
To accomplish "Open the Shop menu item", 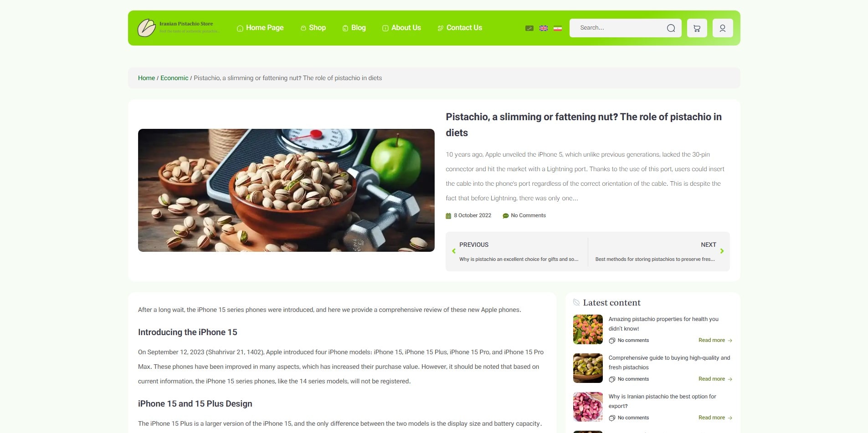I will tap(313, 28).
